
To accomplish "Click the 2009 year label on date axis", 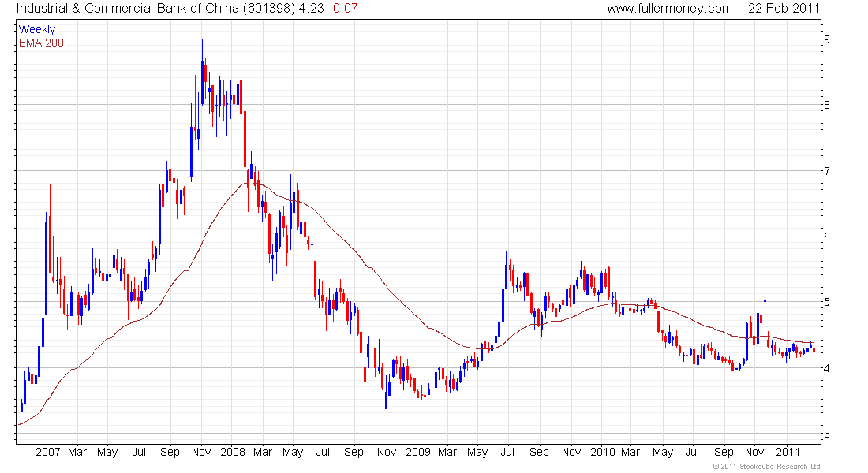I will tap(418, 452).
